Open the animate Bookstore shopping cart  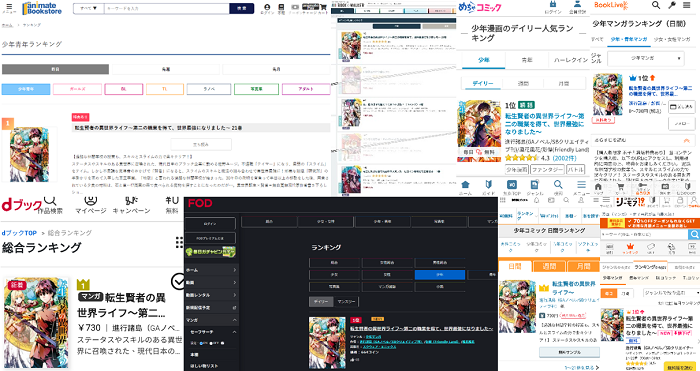tap(323, 8)
